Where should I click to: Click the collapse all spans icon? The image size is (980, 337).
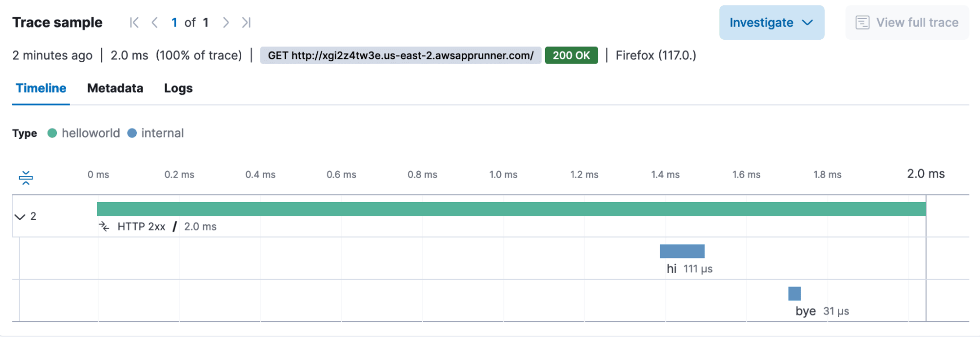(x=25, y=178)
